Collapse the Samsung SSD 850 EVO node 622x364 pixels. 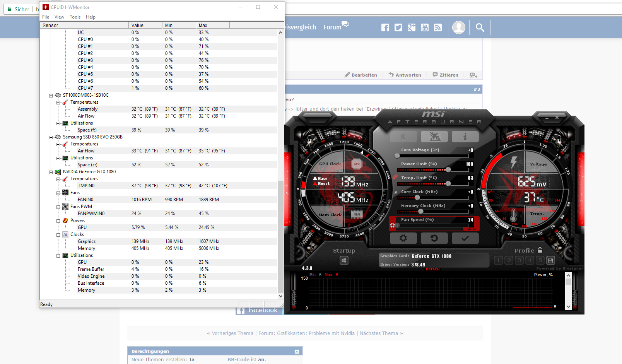tap(51, 137)
